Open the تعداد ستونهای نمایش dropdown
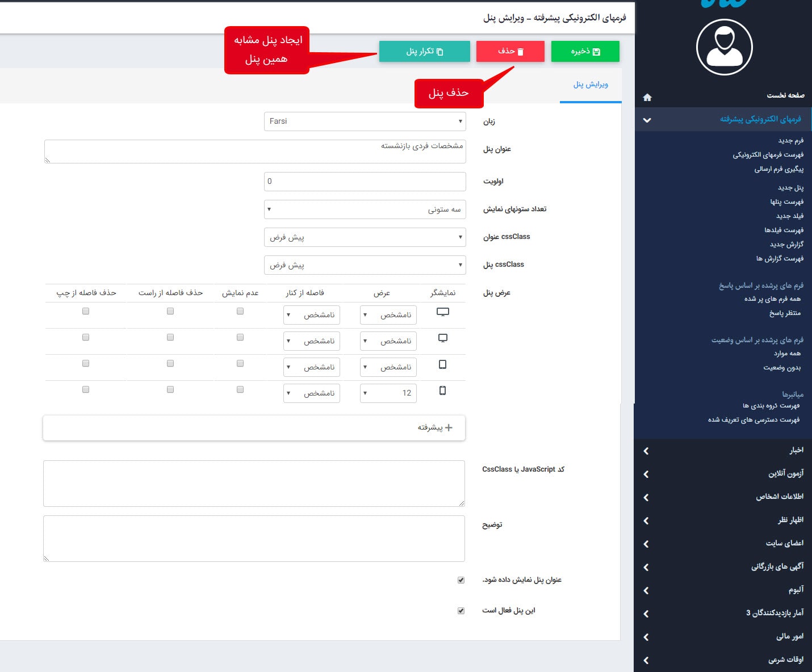 pyautogui.click(x=365, y=209)
